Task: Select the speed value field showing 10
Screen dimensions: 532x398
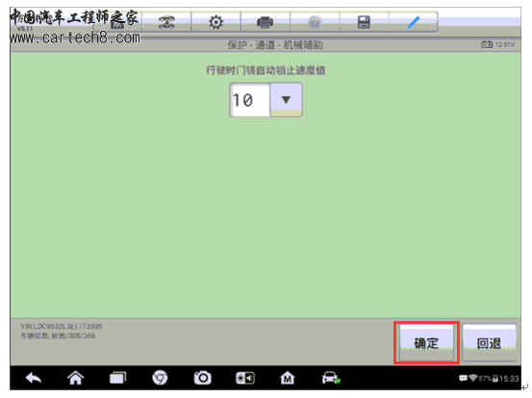Action: [250, 100]
